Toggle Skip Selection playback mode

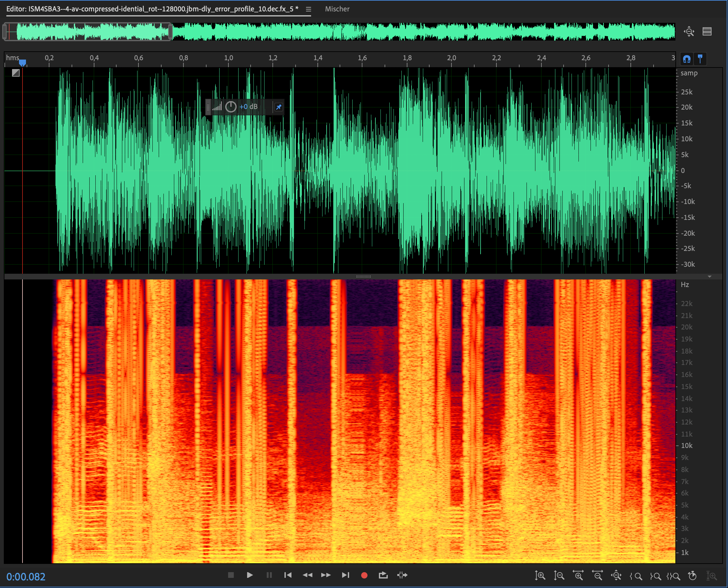[402, 575]
